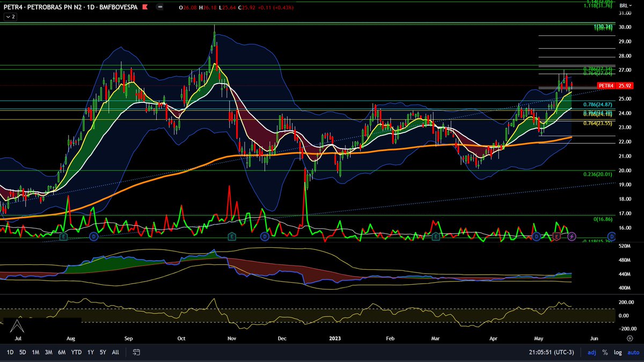Select the 1M time range
The image size is (644, 362).
point(35,352)
